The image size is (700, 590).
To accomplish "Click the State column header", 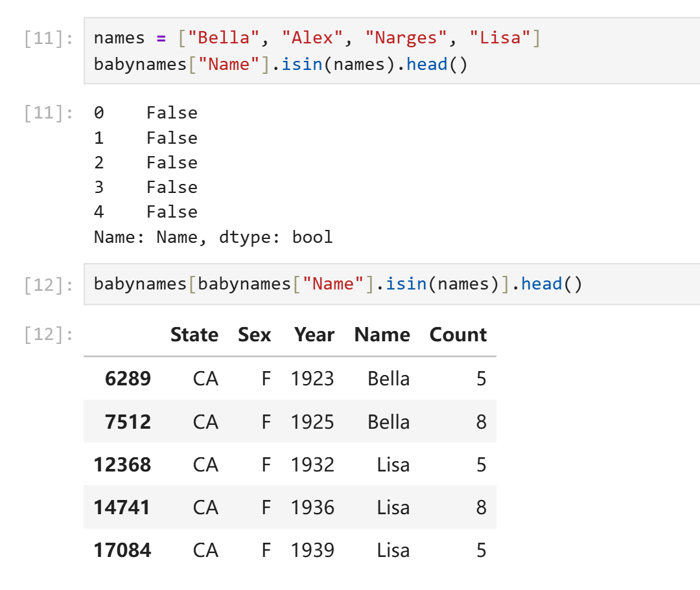I will point(194,335).
